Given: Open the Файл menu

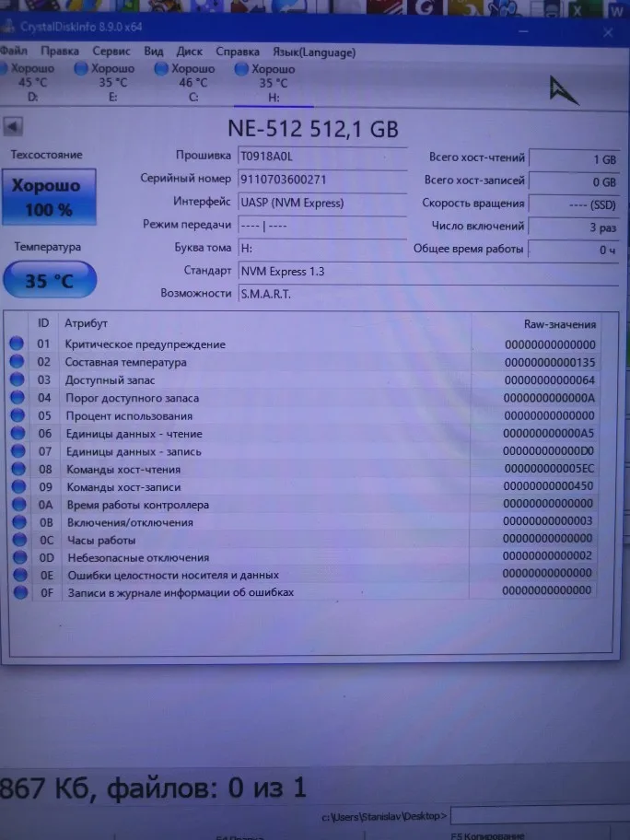Looking at the screenshot, I should click(14, 51).
